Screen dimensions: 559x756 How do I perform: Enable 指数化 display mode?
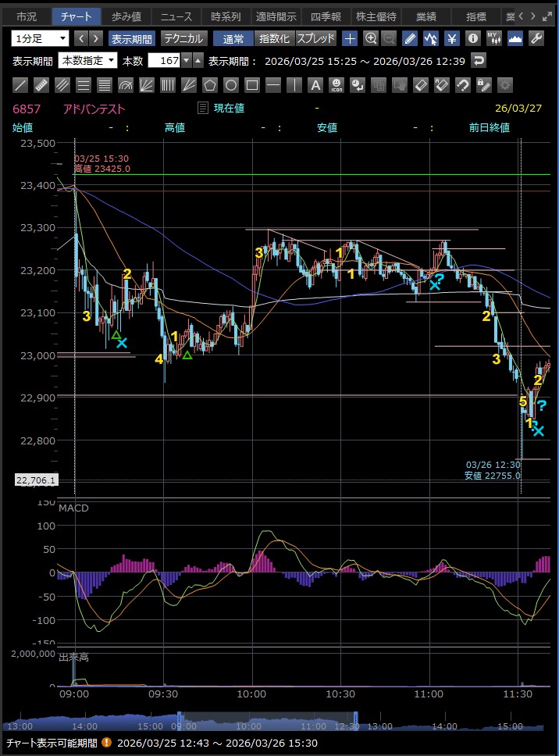point(273,37)
